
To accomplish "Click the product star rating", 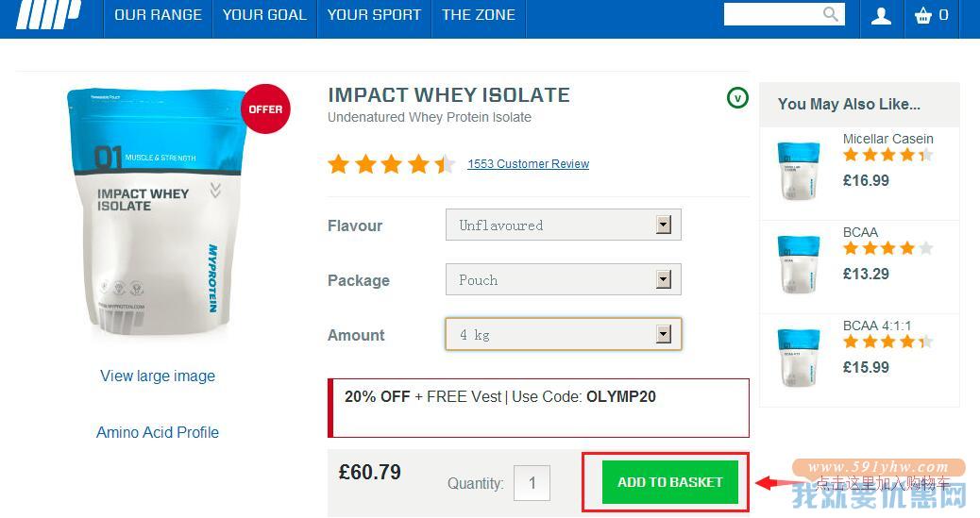I will click(391, 164).
